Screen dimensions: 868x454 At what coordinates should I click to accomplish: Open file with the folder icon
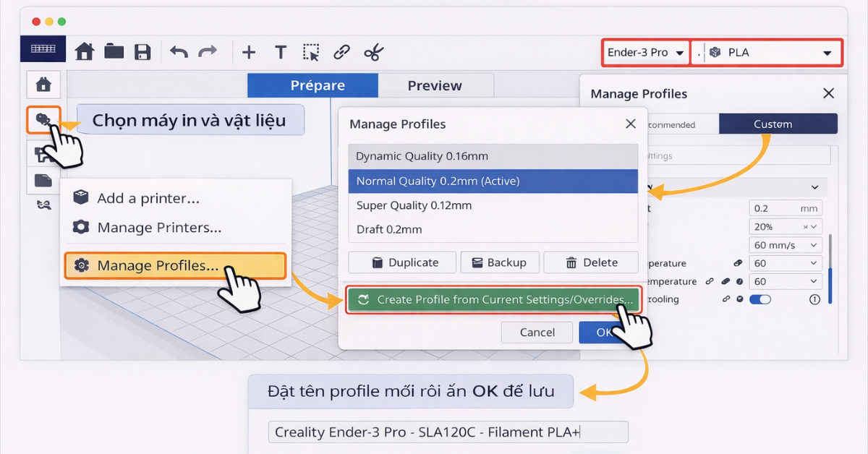click(114, 52)
